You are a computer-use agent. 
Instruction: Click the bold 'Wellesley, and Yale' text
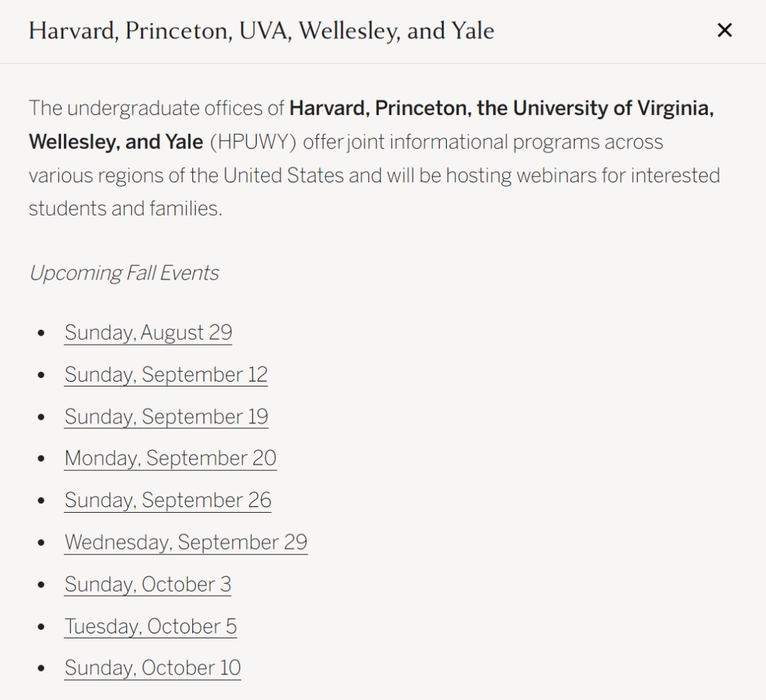116,142
